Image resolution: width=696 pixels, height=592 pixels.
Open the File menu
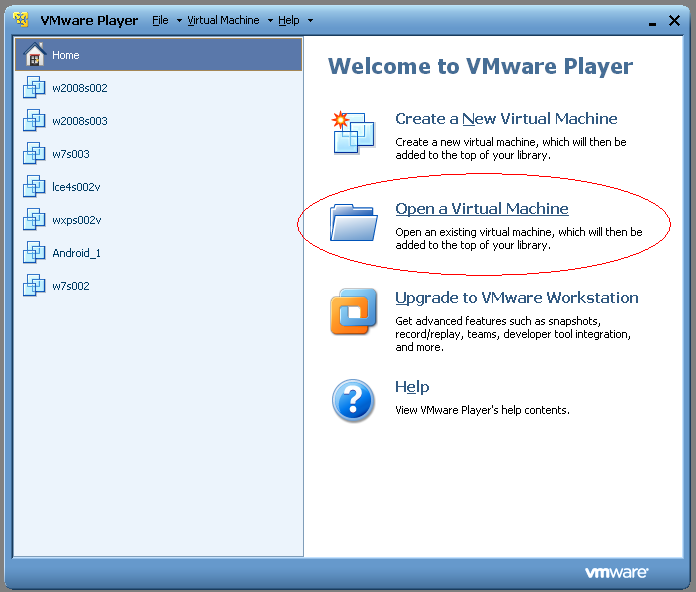[x=160, y=20]
